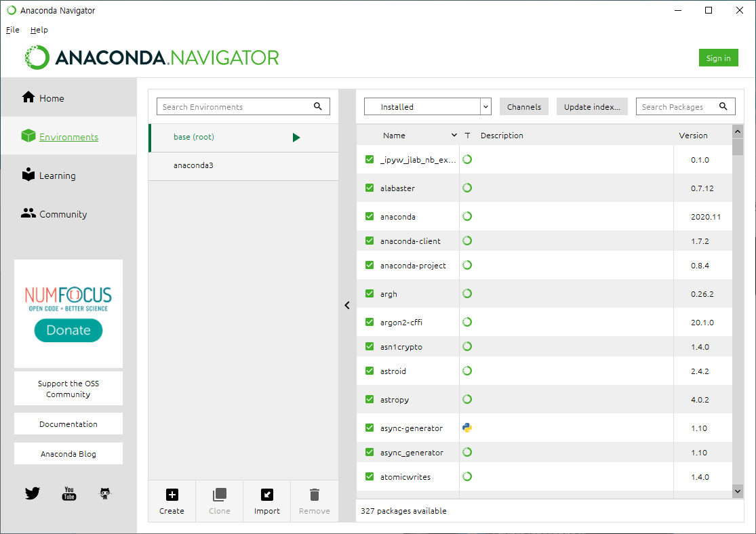Click the conda type icon for atomicwrites

tap(467, 476)
